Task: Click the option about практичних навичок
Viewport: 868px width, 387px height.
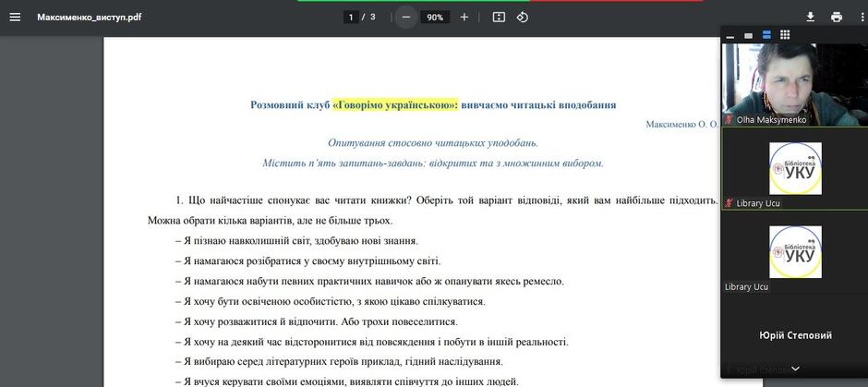Action: [x=369, y=282]
